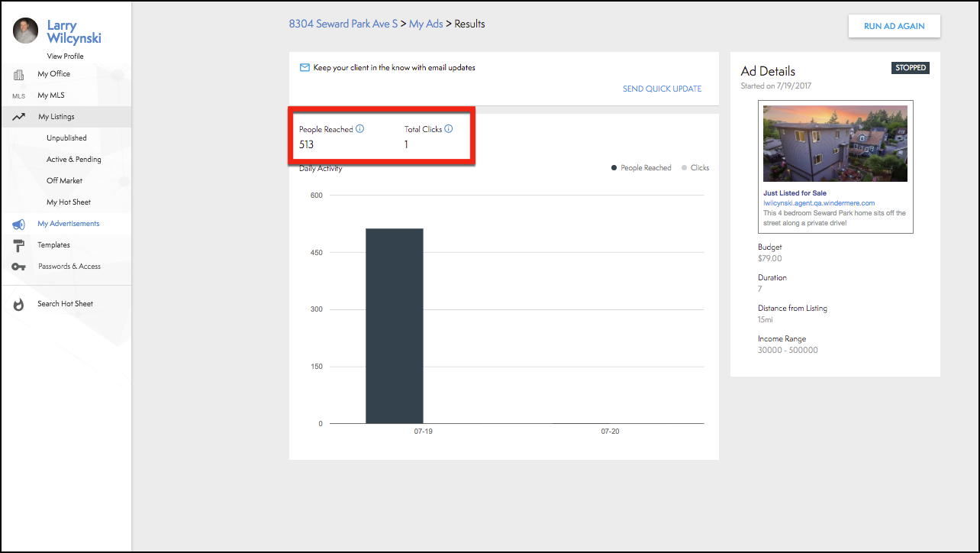Image resolution: width=980 pixels, height=553 pixels.
Task: Open the My Ads breadcrumb link
Action: click(x=426, y=24)
